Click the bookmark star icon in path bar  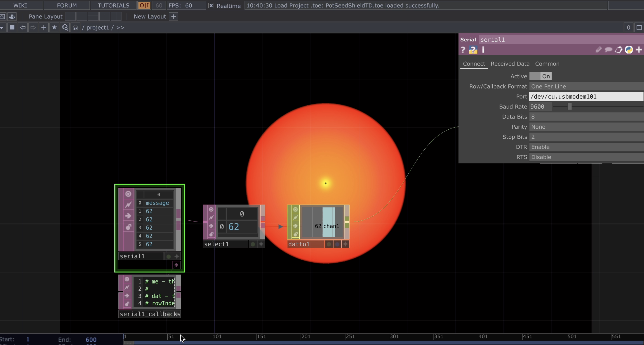[x=54, y=28]
